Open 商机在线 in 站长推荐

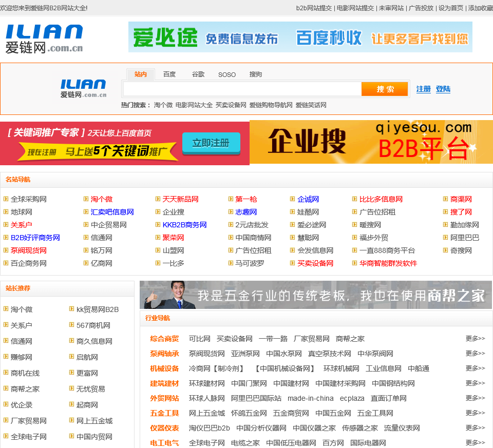(25, 373)
